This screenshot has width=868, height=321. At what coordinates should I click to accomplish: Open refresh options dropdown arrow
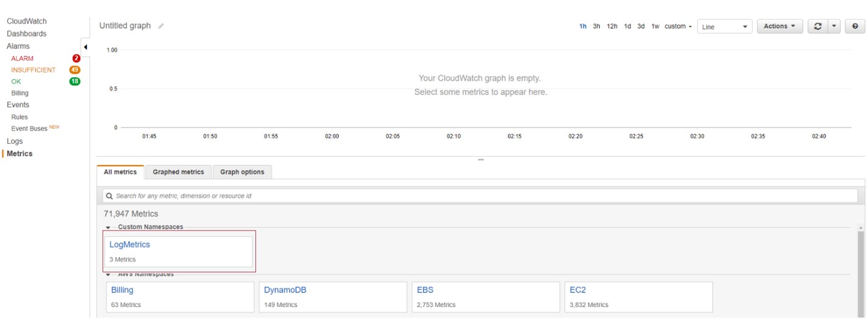(834, 26)
